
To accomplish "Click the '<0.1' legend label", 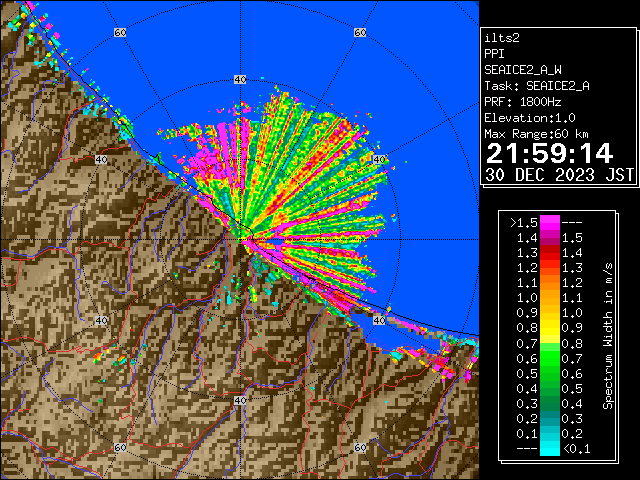I will click(577, 449).
